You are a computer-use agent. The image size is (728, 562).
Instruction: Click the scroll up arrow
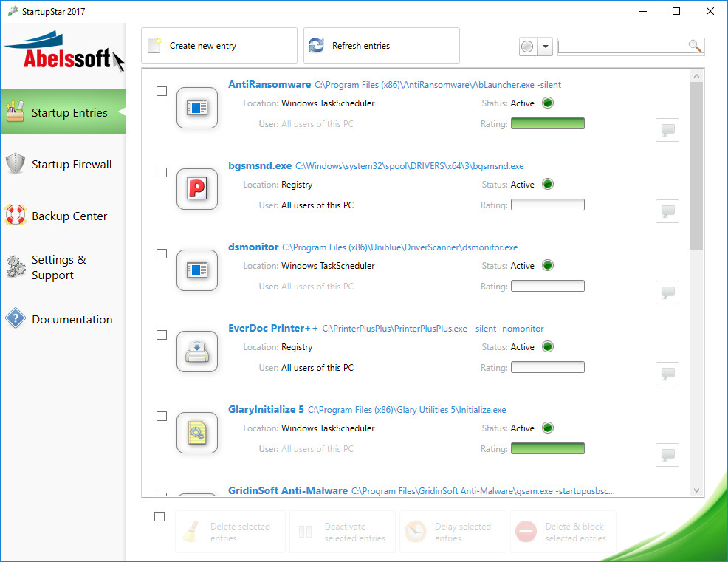tap(696, 76)
